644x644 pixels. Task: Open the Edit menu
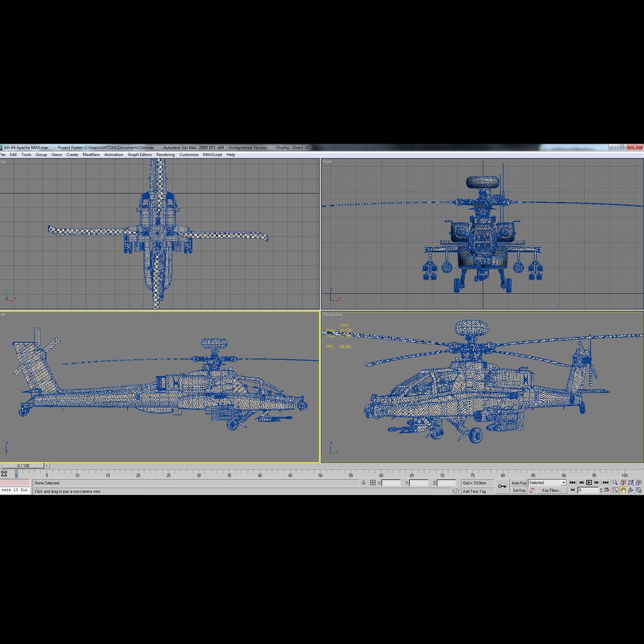coord(13,155)
